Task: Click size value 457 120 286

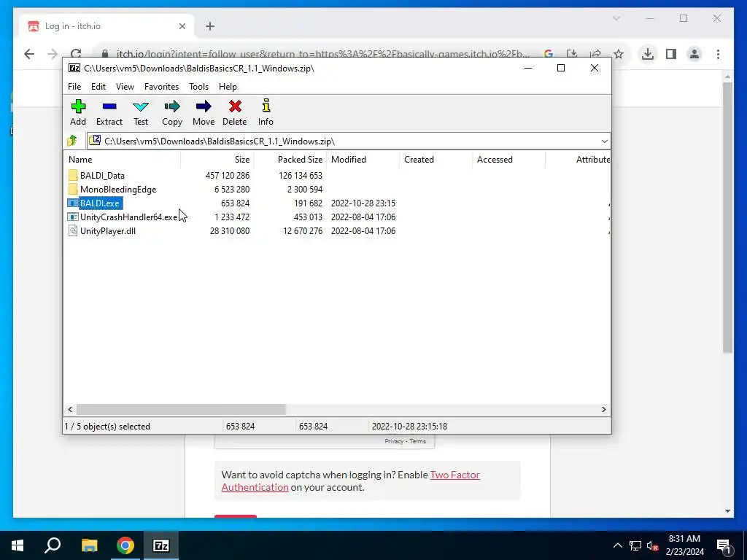Action: [228, 176]
